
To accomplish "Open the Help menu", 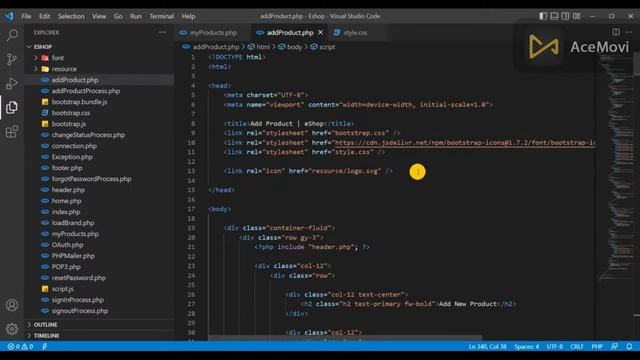I will tap(188, 16).
